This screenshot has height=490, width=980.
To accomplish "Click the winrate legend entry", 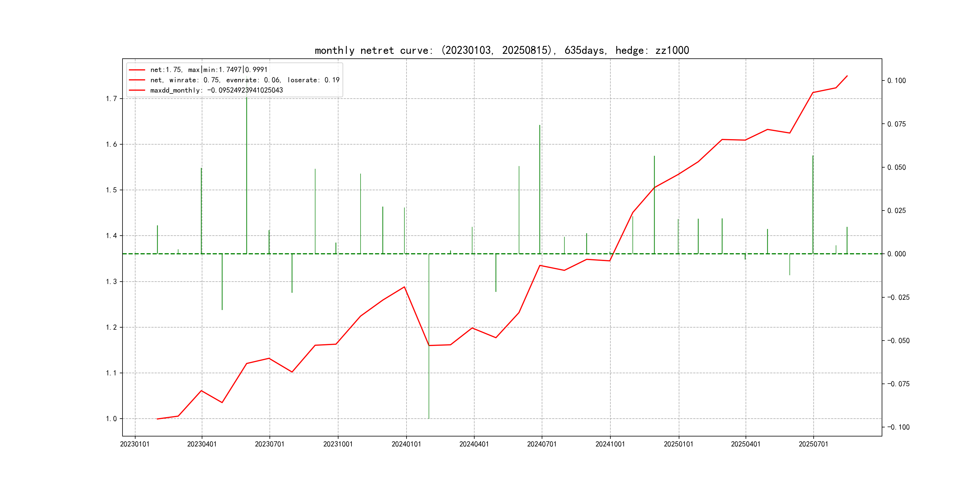I will (x=245, y=80).
